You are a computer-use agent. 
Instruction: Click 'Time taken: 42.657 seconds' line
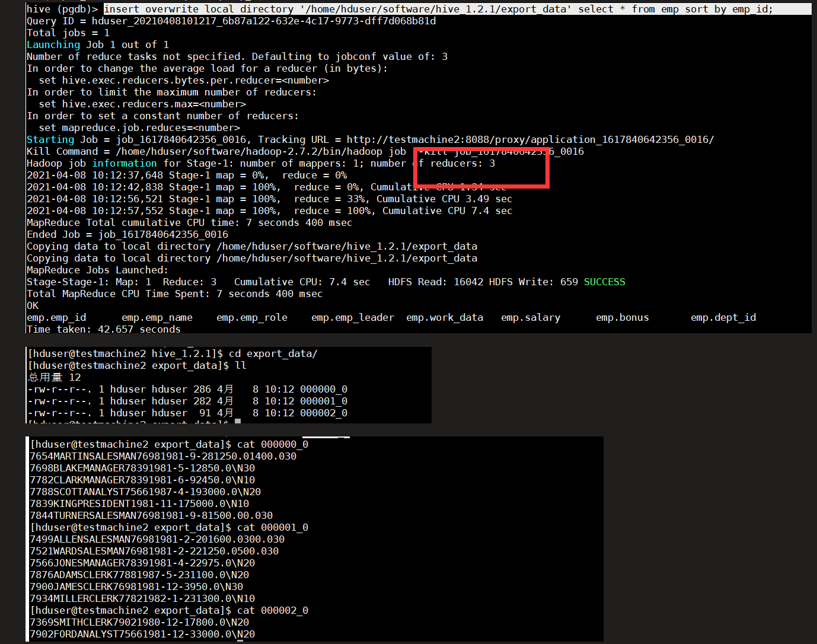pos(104,329)
